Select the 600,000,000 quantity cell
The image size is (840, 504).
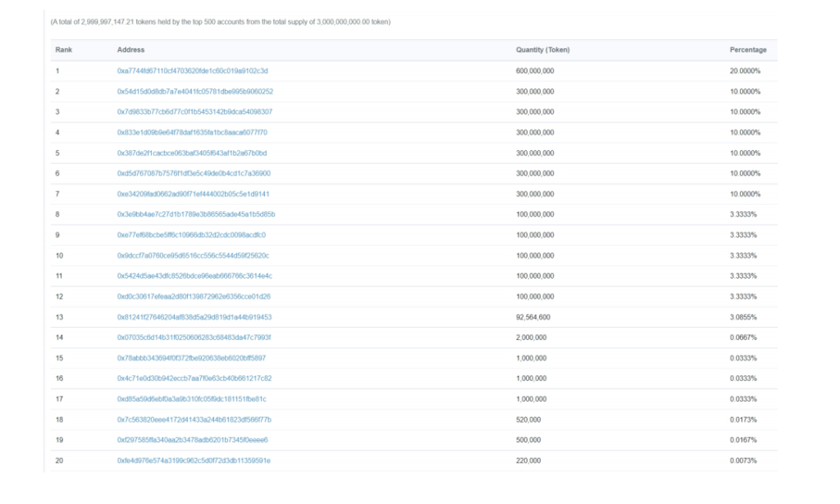pos(535,70)
